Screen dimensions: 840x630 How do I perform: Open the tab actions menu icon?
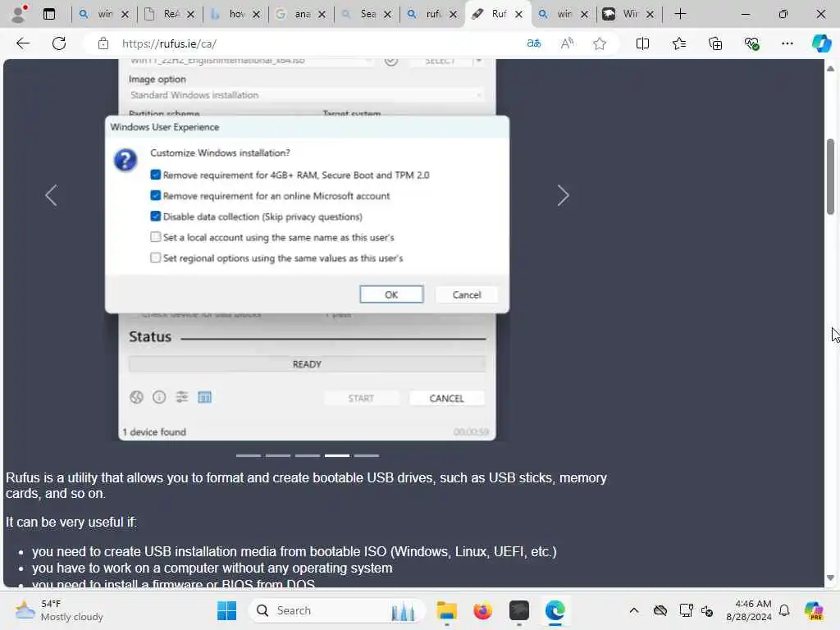pyautogui.click(x=48, y=14)
